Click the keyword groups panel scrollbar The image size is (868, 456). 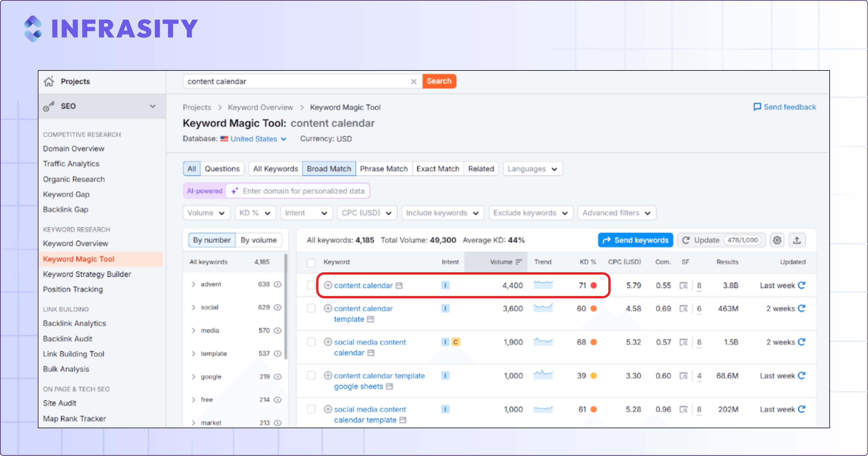[286, 306]
